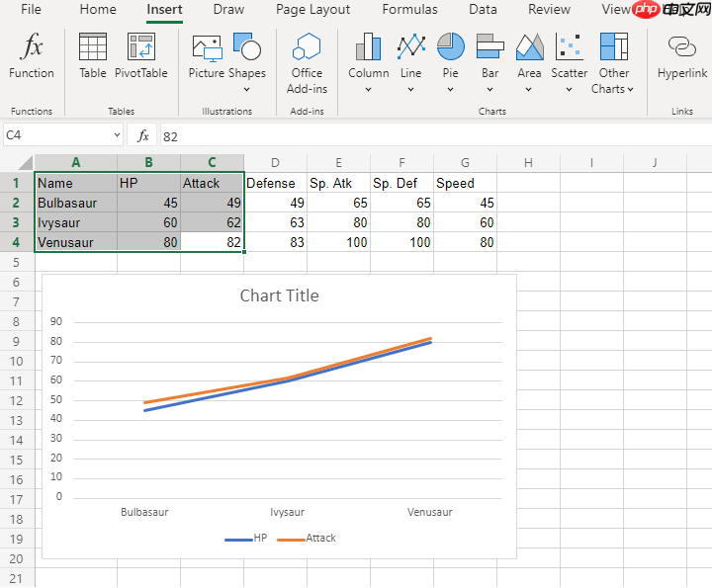Expand the Other Charts dropdown arrow
This screenshot has width=712, height=588.
click(631, 89)
